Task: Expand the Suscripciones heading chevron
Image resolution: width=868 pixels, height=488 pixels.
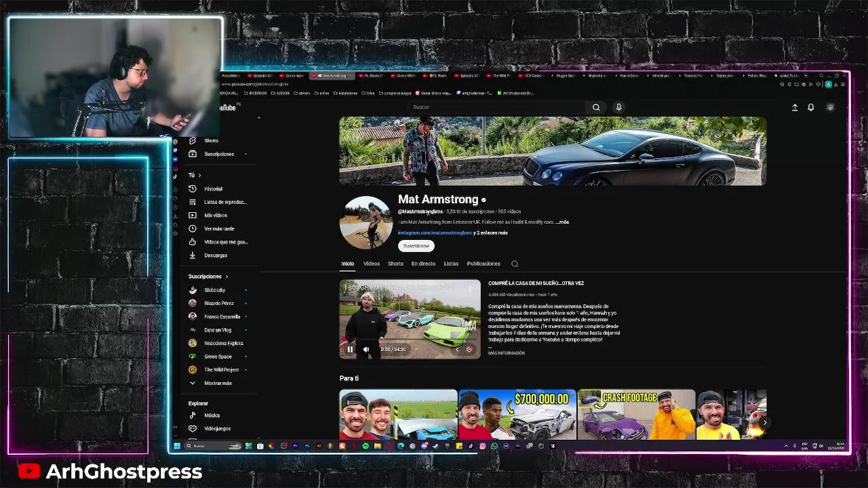Action: 226,277
